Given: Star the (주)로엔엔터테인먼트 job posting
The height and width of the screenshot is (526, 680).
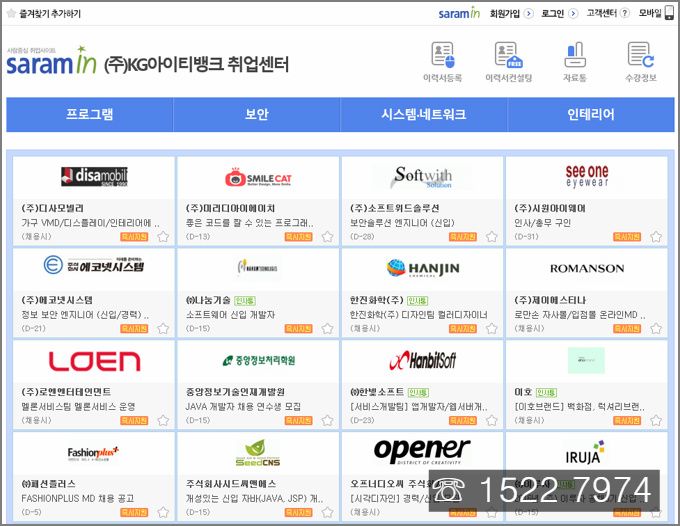Looking at the screenshot, I should coord(163,421).
